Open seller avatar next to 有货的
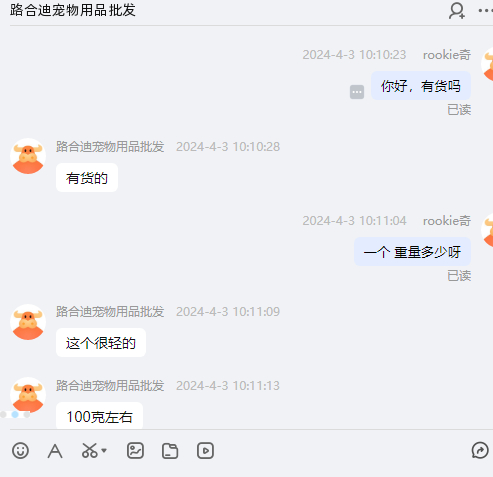This screenshot has height=477, width=493. [28, 156]
